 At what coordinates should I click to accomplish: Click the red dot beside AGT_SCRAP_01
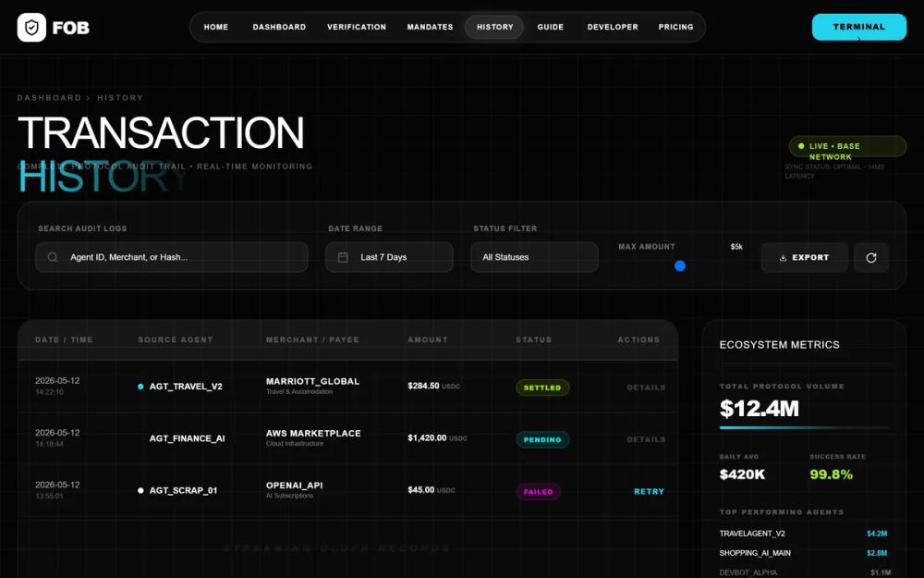140,491
